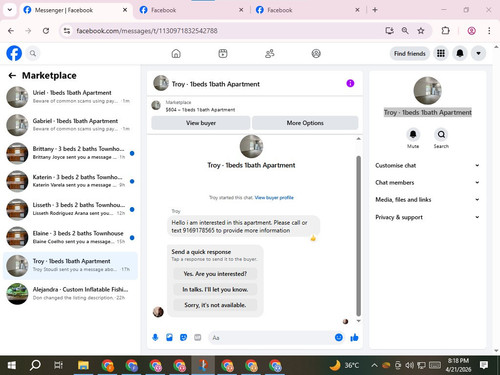Open the emoji picker smiley icon

coord(339,338)
